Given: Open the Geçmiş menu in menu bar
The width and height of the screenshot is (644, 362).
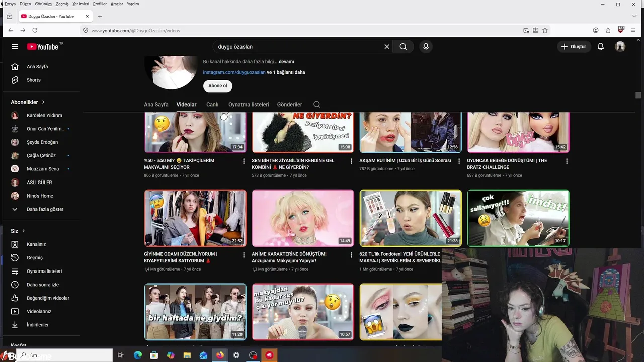Looking at the screenshot, I should click(x=62, y=4).
